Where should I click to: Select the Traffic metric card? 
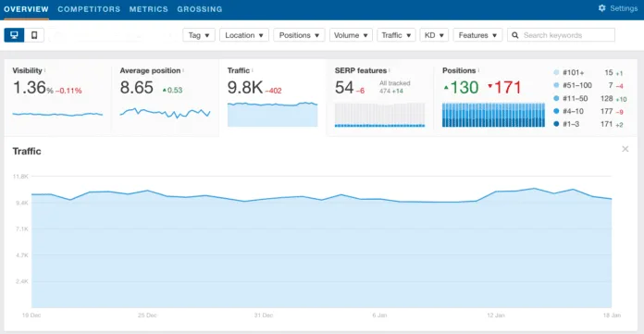[273, 97]
